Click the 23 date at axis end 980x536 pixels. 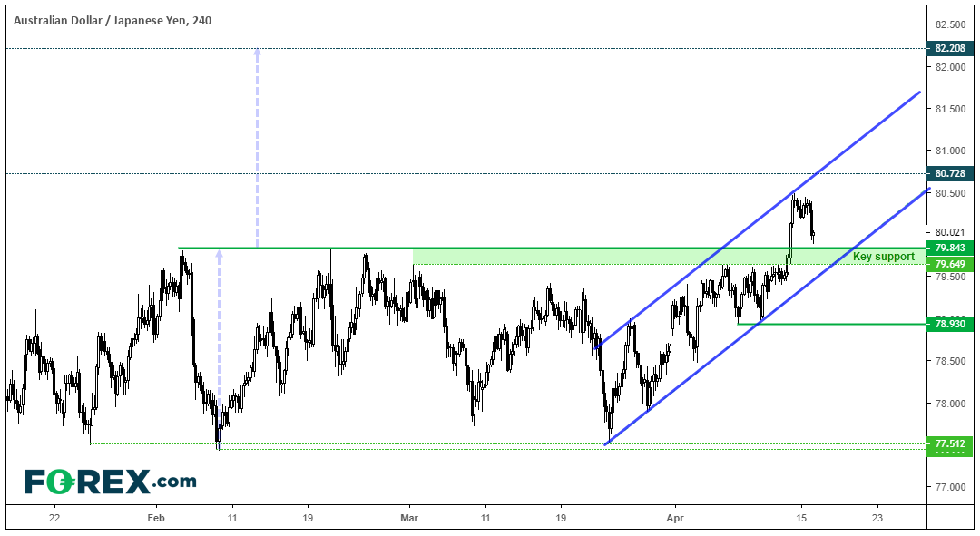pyautogui.click(x=877, y=519)
